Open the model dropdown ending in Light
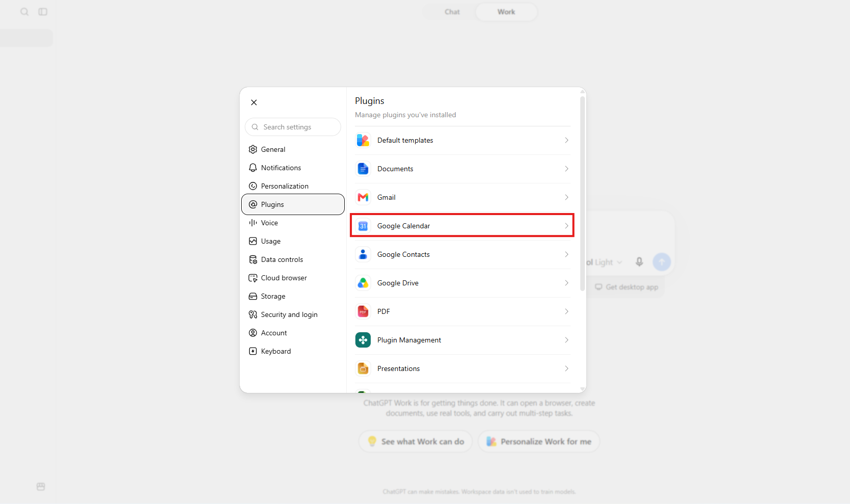This screenshot has height=504, width=850. [605, 262]
